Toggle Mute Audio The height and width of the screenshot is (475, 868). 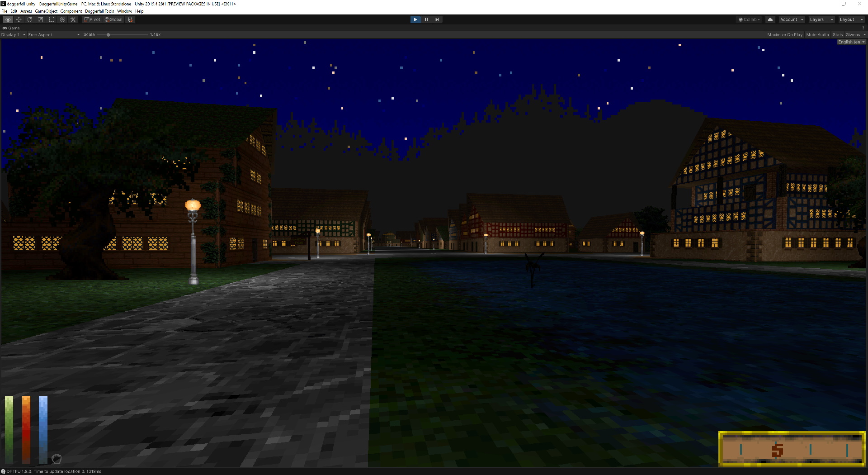[x=817, y=35]
